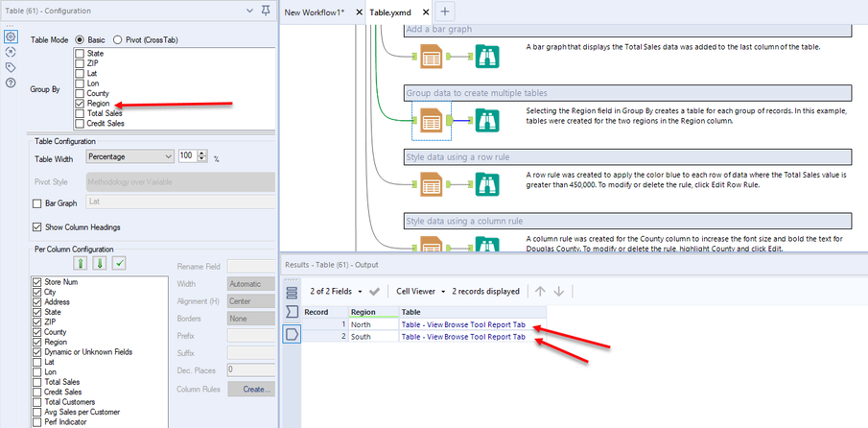This screenshot has height=428, width=868.
Task: Check Total Customers column
Action: coord(37,401)
